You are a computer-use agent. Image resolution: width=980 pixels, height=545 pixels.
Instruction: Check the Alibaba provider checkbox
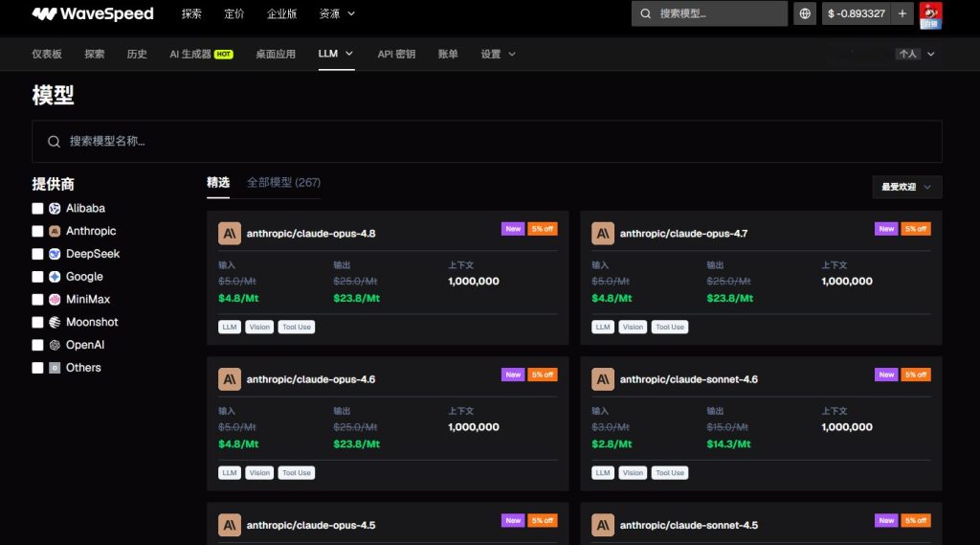click(x=37, y=209)
